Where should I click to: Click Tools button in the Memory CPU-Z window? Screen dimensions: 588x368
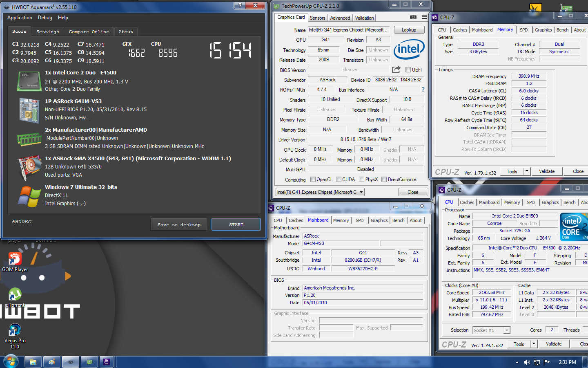[x=512, y=171]
